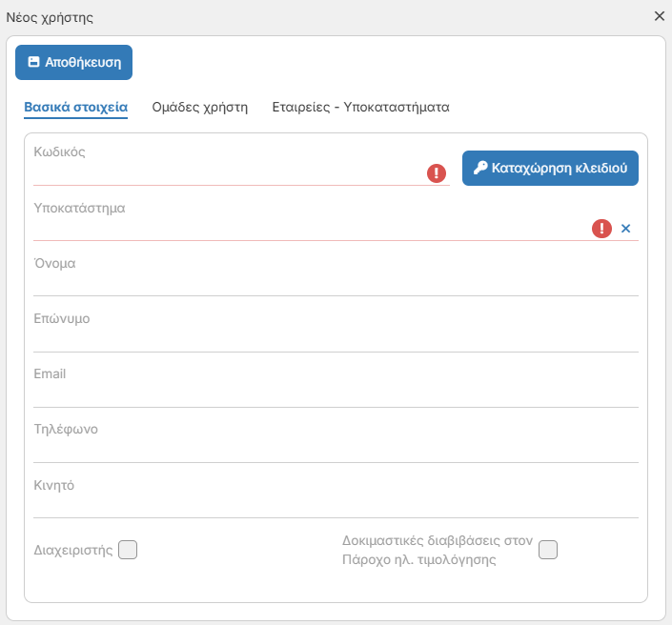
Task: Click the Τηλέφωνο input field
Action: pos(336,451)
